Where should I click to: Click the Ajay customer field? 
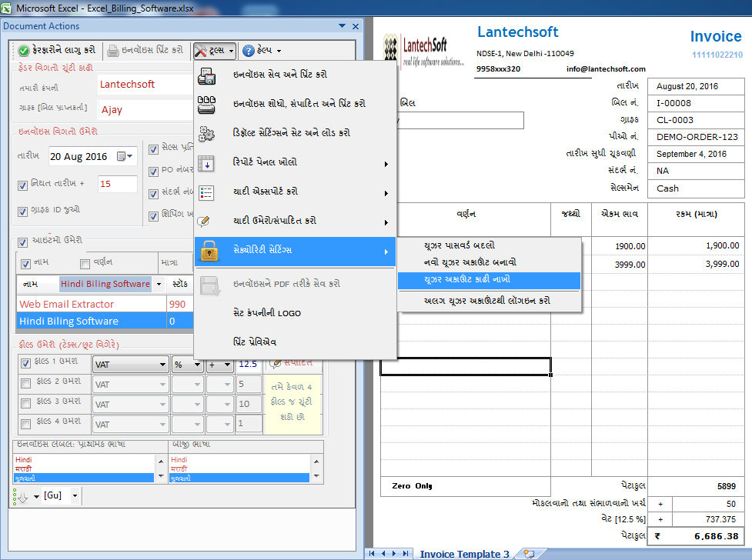[x=145, y=110]
